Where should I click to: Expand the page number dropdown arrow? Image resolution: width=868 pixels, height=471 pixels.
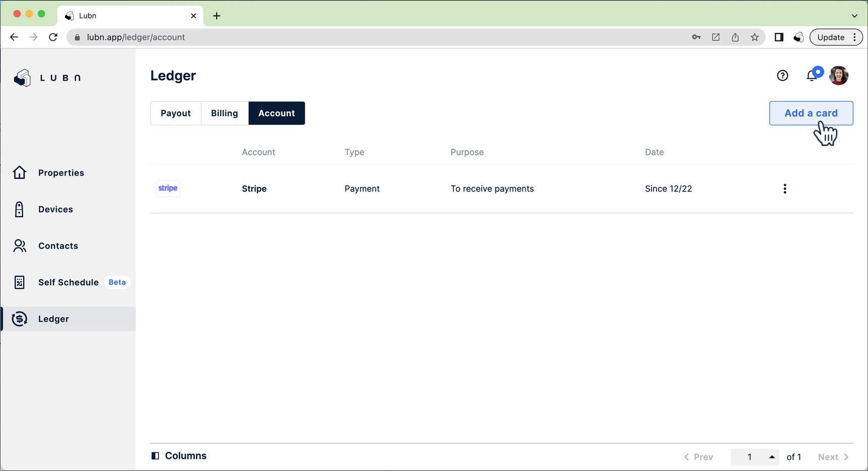point(772,457)
